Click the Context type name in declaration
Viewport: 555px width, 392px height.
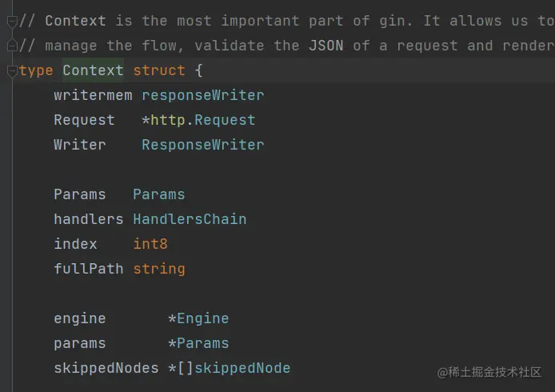tap(93, 70)
